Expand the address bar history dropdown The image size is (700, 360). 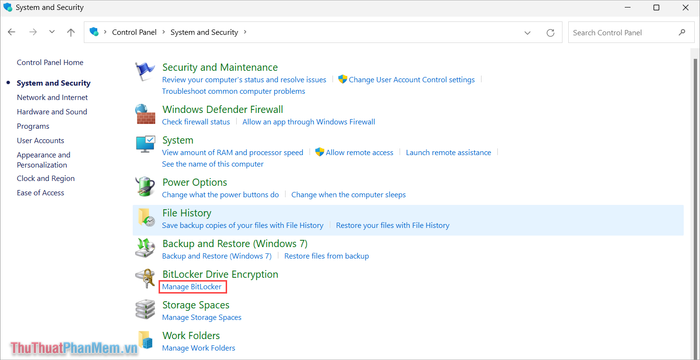point(527,33)
